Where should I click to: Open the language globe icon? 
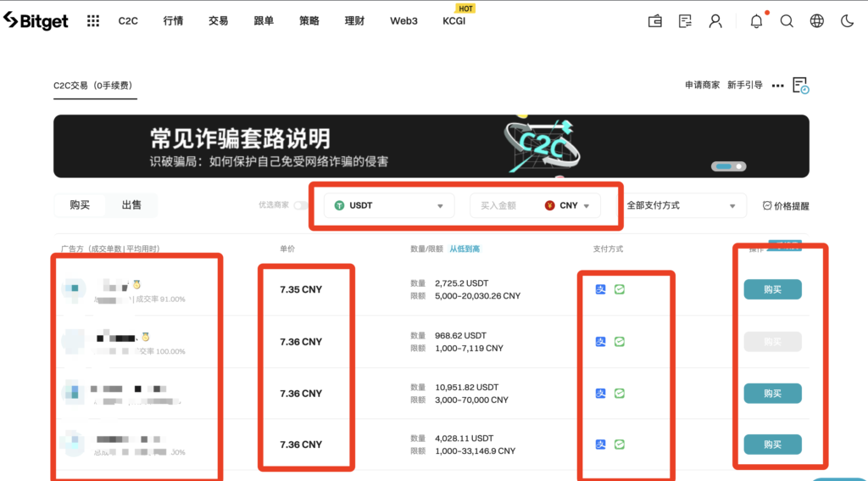click(817, 21)
